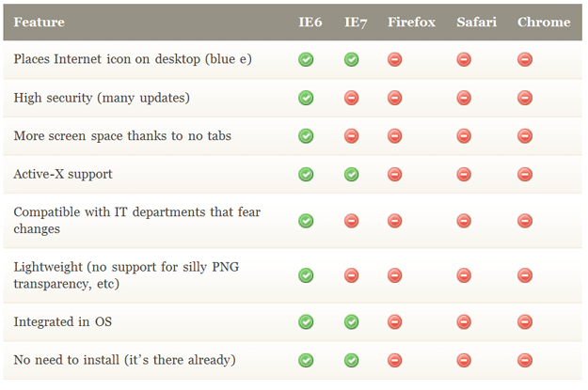
Task: Click IE7 green check for Integrated in OS
Action: [352, 321]
